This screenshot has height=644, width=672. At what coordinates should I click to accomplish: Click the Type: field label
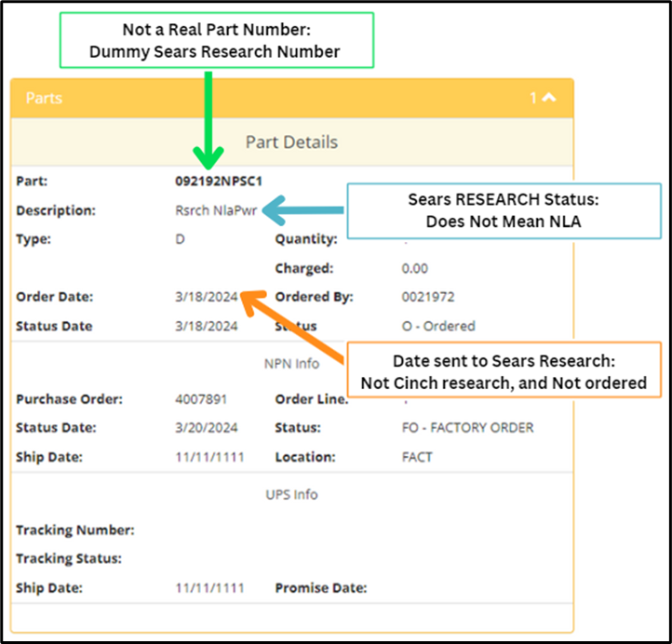click(x=34, y=239)
